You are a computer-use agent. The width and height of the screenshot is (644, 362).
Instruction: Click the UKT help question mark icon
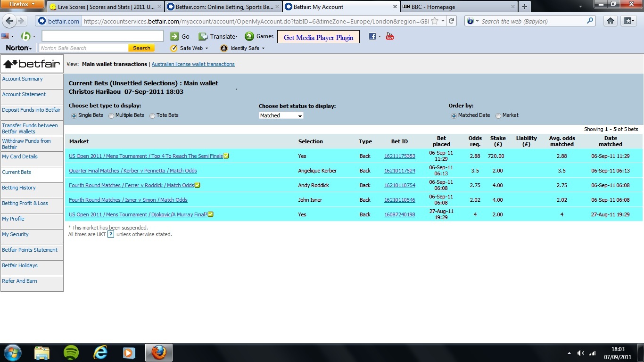pos(111,234)
